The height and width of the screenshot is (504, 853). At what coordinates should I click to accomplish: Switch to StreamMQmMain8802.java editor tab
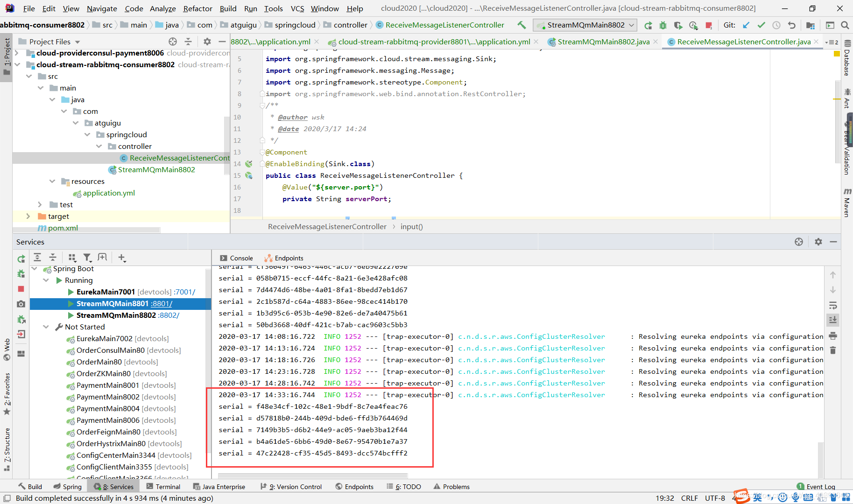(x=603, y=42)
